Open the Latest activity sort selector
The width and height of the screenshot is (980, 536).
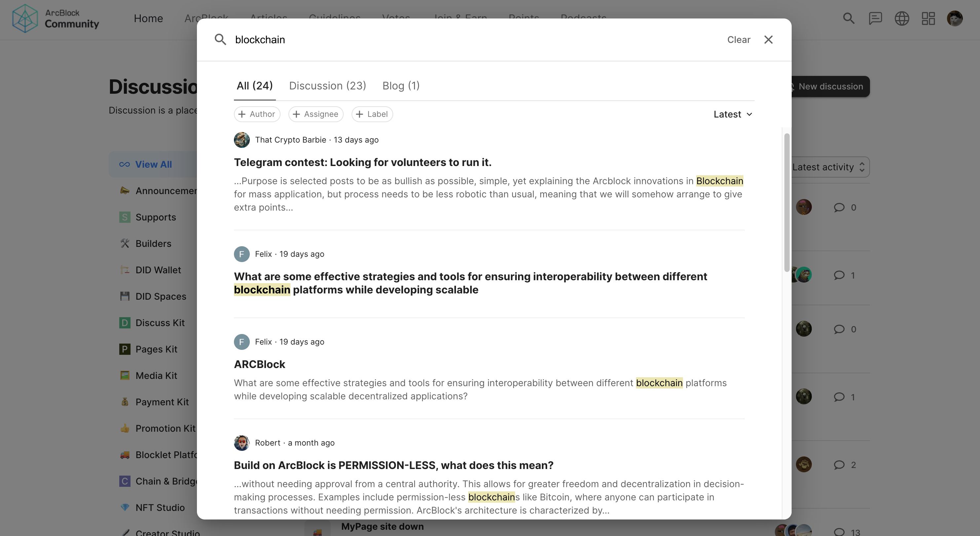point(829,167)
